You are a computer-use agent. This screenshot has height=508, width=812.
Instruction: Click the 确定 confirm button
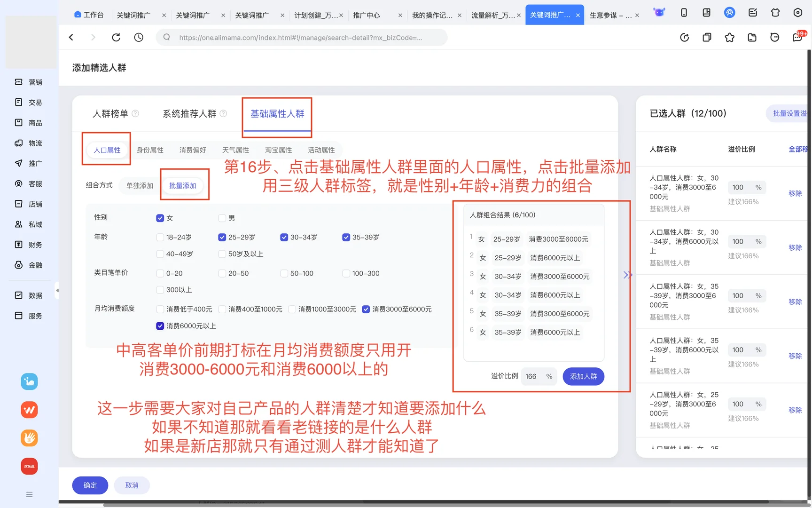(x=90, y=485)
